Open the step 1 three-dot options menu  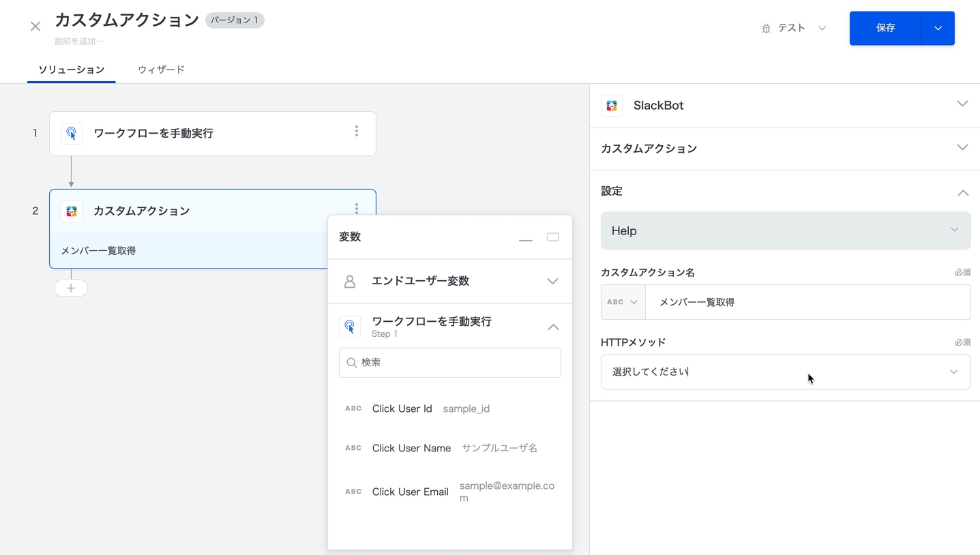click(x=356, y=132)
